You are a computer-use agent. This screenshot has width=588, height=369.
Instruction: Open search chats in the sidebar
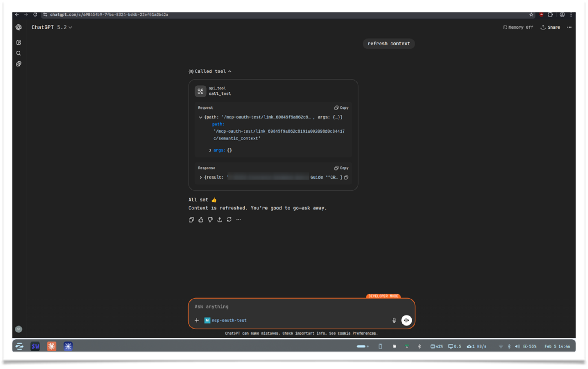point(19,53)
